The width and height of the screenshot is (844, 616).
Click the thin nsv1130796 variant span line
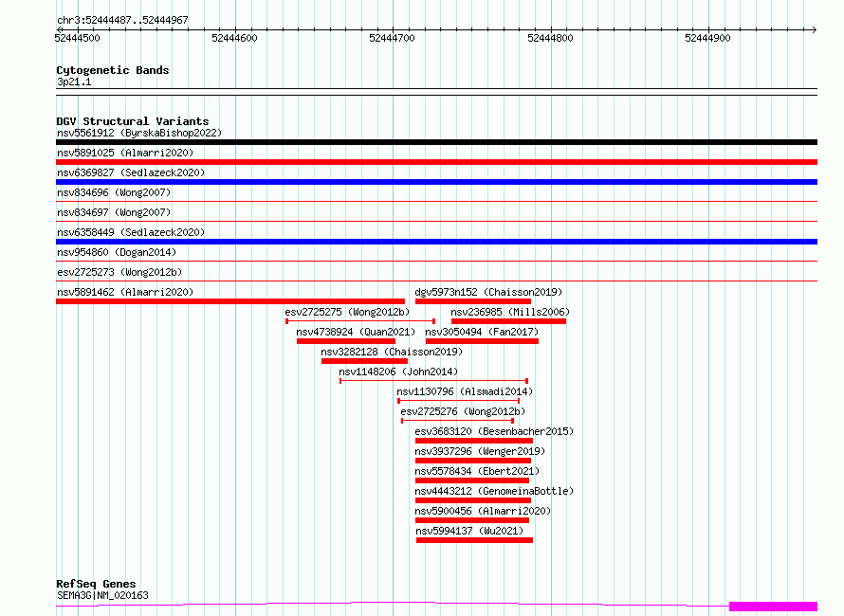[x=459, y=401]
